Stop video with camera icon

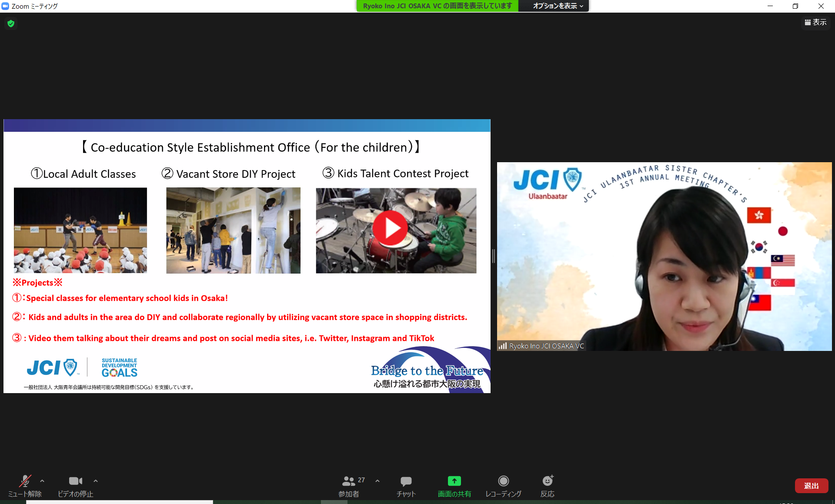[75, 481]
